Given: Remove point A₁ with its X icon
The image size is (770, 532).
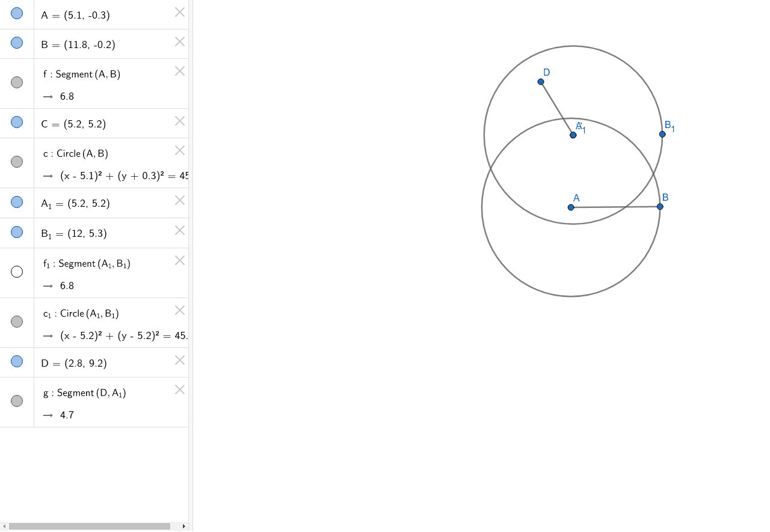Looking at the screenshot, I should coord(179,200).
